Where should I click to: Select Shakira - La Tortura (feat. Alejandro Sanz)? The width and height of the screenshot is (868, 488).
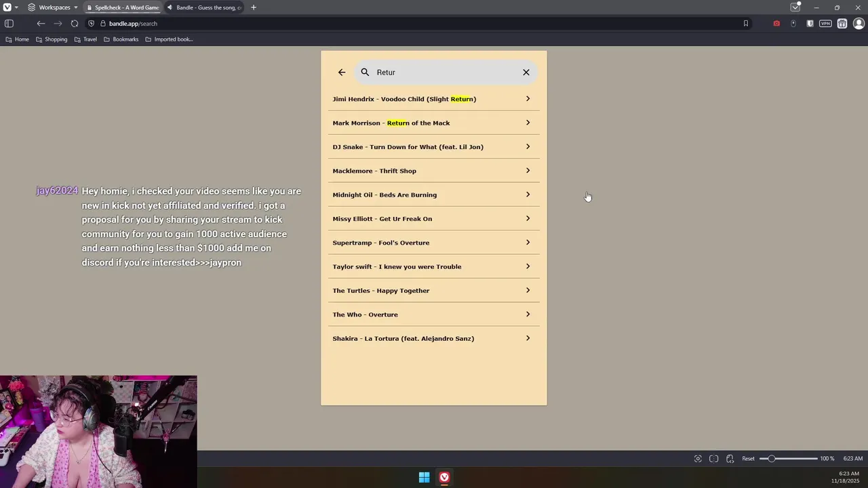(434, 338)
